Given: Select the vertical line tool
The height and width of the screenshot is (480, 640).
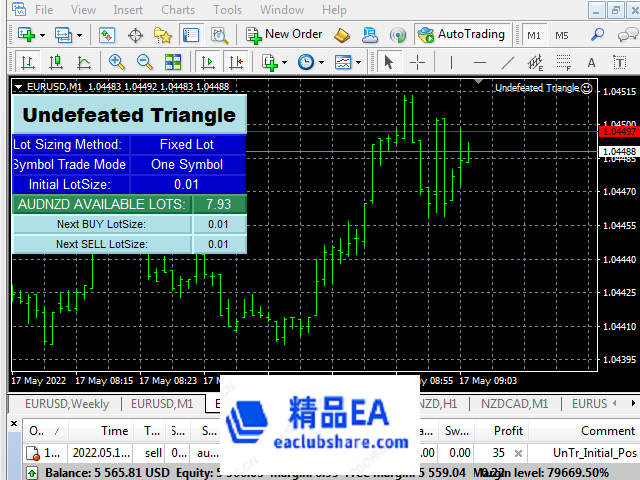Looking at the screenshot, I should (451, 62).
